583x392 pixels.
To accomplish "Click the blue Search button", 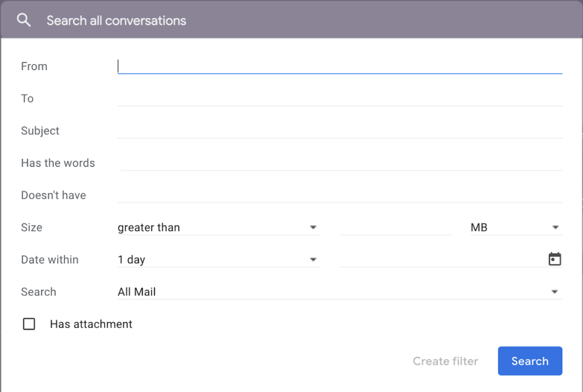I will click(x=529, y=361).
